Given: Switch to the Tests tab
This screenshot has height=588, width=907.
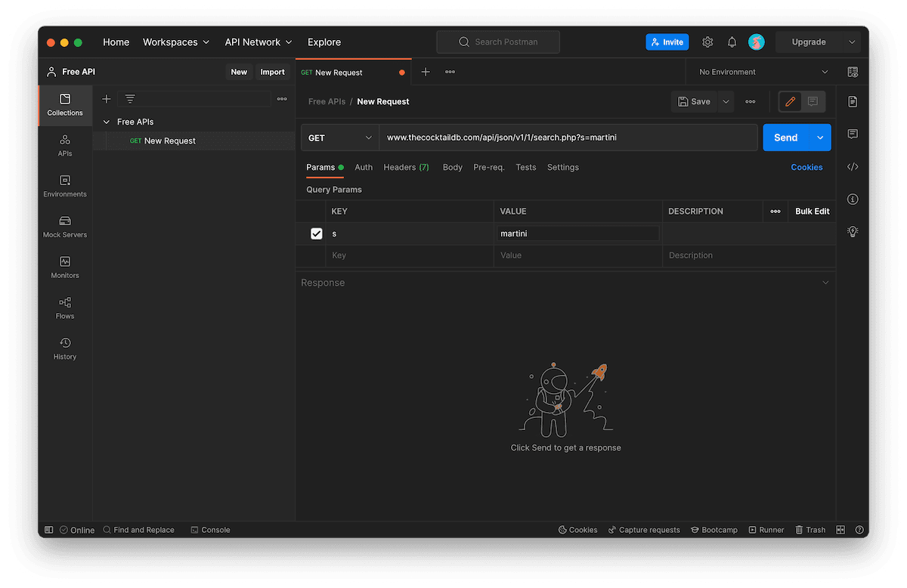Looking at the screenshot, I should [x=526, y=167].
